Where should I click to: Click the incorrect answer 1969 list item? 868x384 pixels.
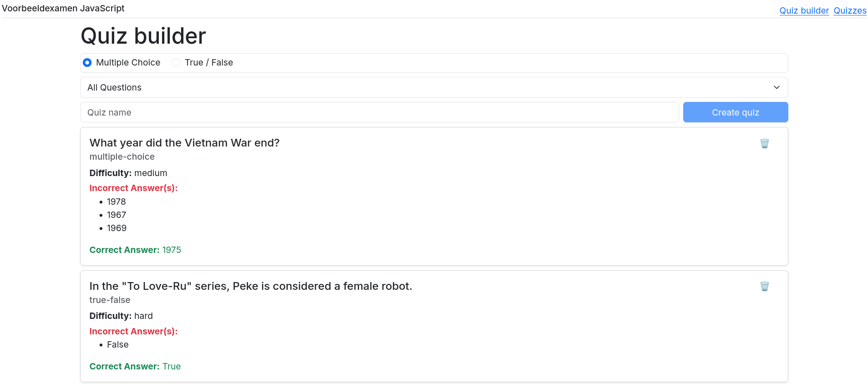click(117, 228)
